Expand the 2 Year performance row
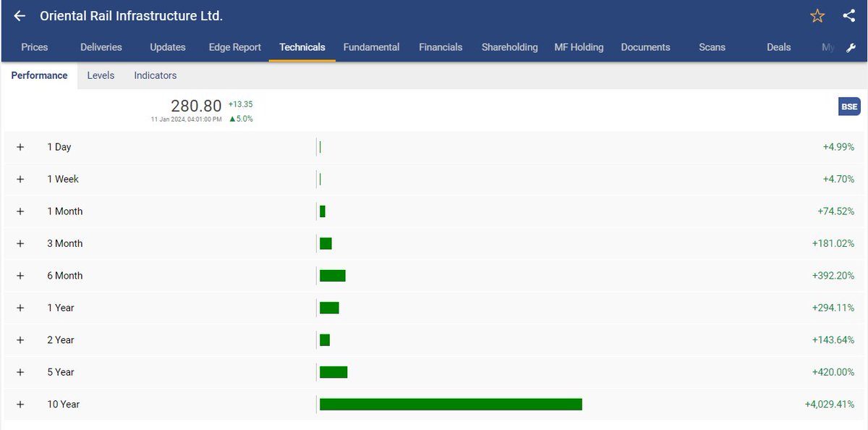This screenshot has height=430, width=868. (x=20, y=340)
